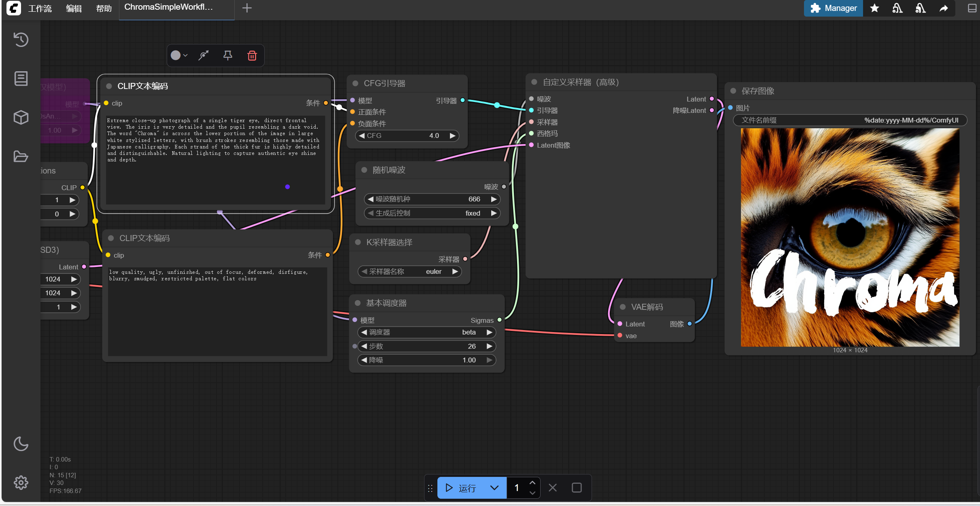Collapse the VAE解码 node dot
The width and height of the screenshot is (980, 506).
tap(623, 307)
